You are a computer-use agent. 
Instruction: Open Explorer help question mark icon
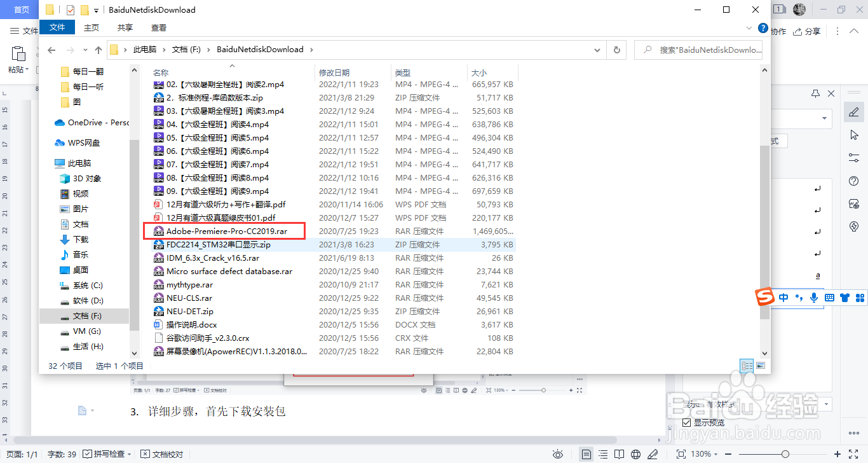[763, 28]
